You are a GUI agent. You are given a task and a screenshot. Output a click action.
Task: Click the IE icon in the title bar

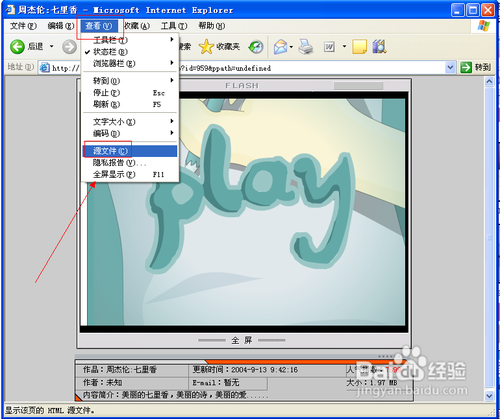pos(10,10)
